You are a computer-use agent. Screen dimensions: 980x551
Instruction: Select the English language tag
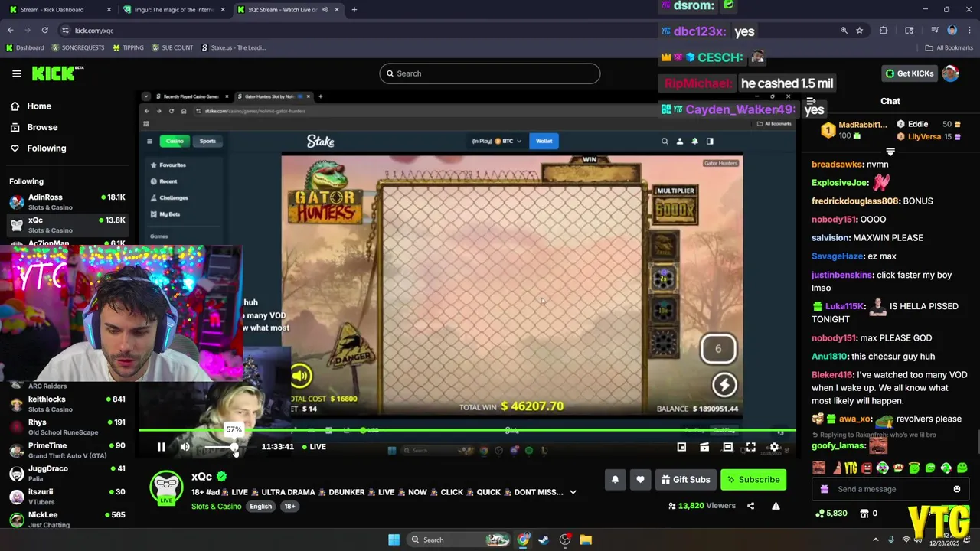pyautogui.click(x=260, y=507)
